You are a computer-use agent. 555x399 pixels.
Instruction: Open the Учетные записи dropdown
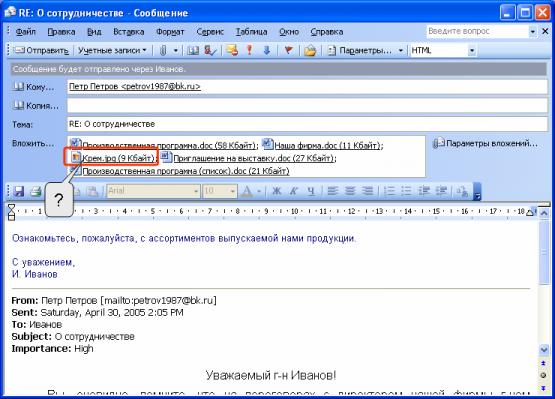tap(112, 51)
